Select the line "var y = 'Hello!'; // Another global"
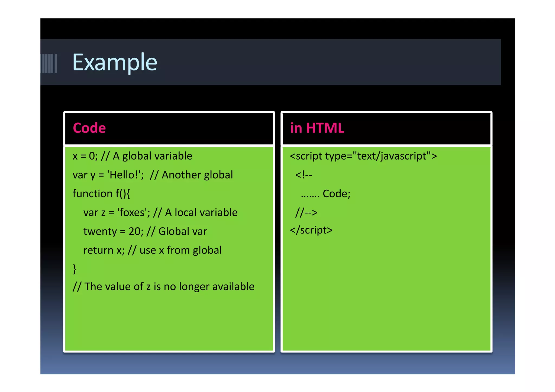 [153, 175]
